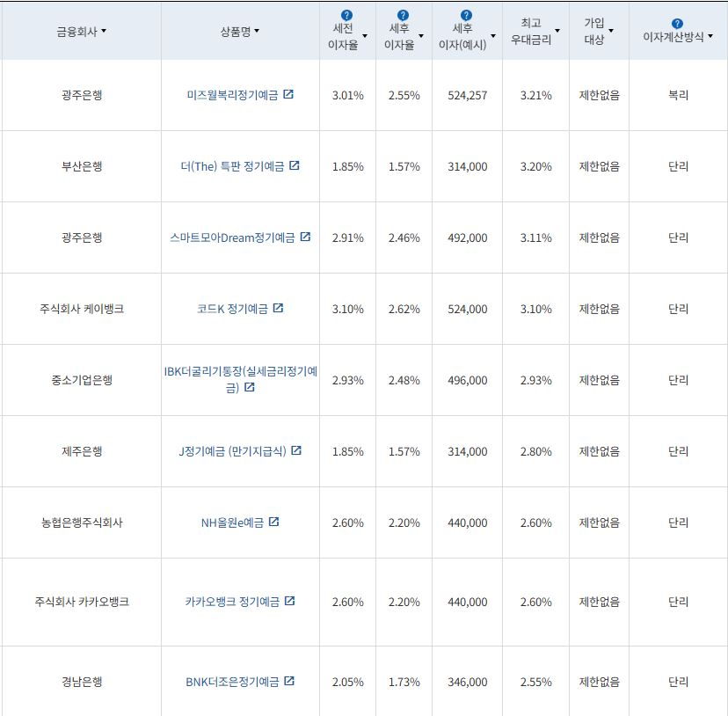The image size is (728, 716).
Task: Open 미즈월복리정기예금 product link
Action: pyautogui.click(x=232, y=95)
